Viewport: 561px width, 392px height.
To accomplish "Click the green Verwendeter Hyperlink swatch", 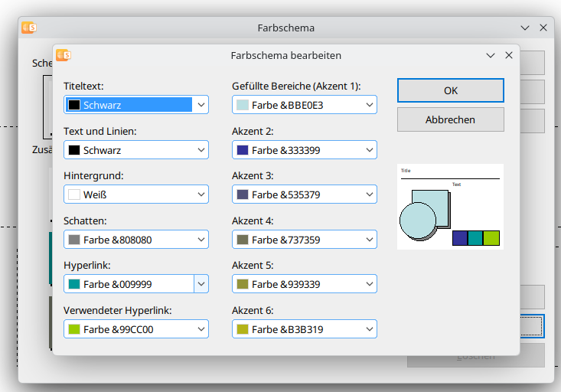I will pyautogui.click(x=74, y=329).
